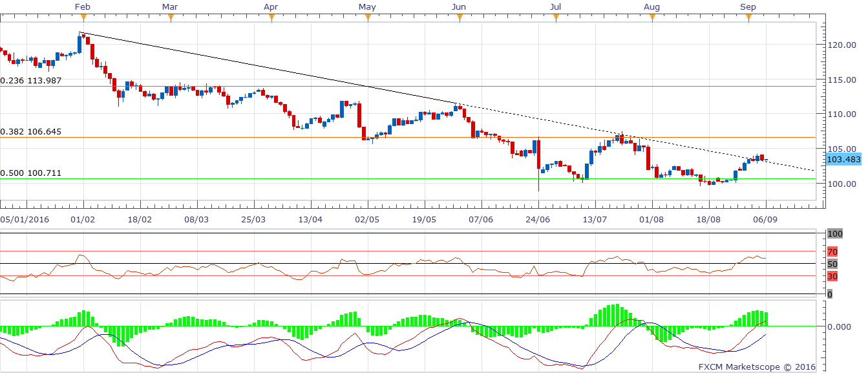Click the orange marker under Feb
The height and width of the screenshot is (373, 868).
click(x=83, y=18)
